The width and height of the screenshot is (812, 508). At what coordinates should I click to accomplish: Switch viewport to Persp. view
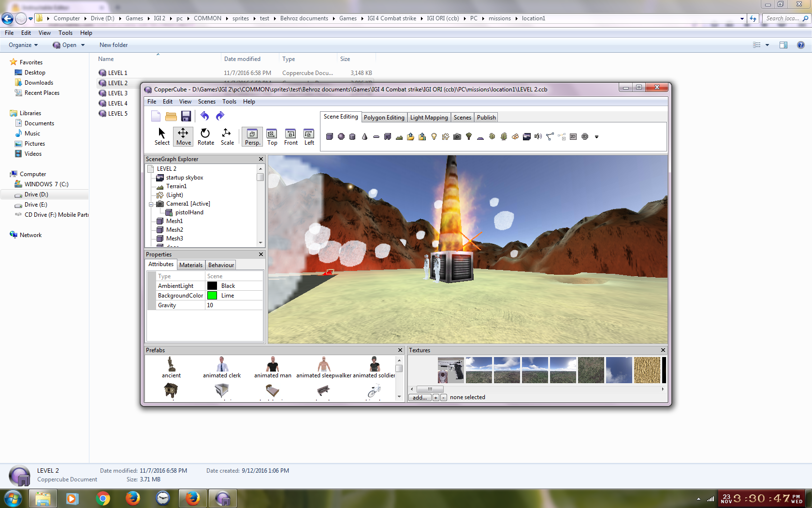coord(252,136)
